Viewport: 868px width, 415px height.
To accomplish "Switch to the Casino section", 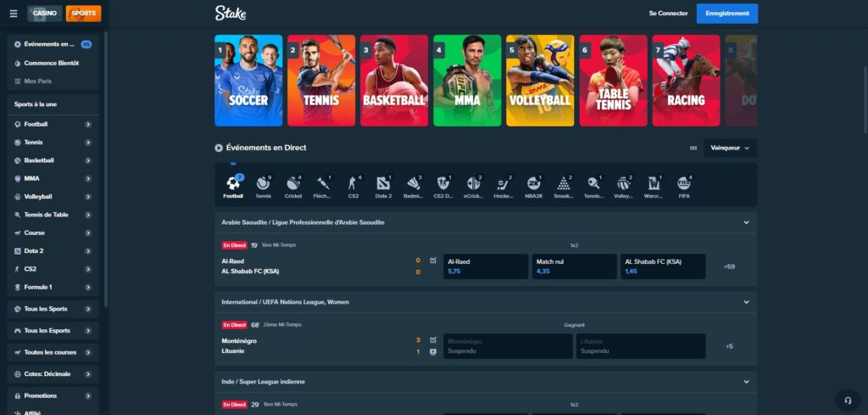I will 44,14.
